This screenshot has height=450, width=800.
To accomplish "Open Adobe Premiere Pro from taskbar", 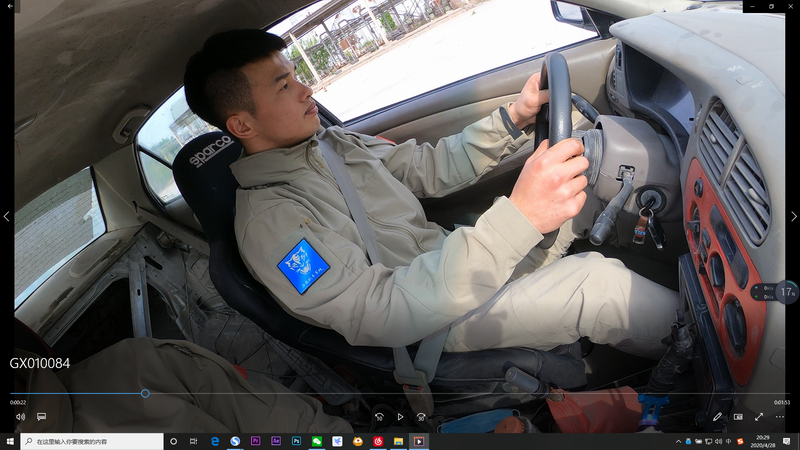I will (x=256, y=441).
